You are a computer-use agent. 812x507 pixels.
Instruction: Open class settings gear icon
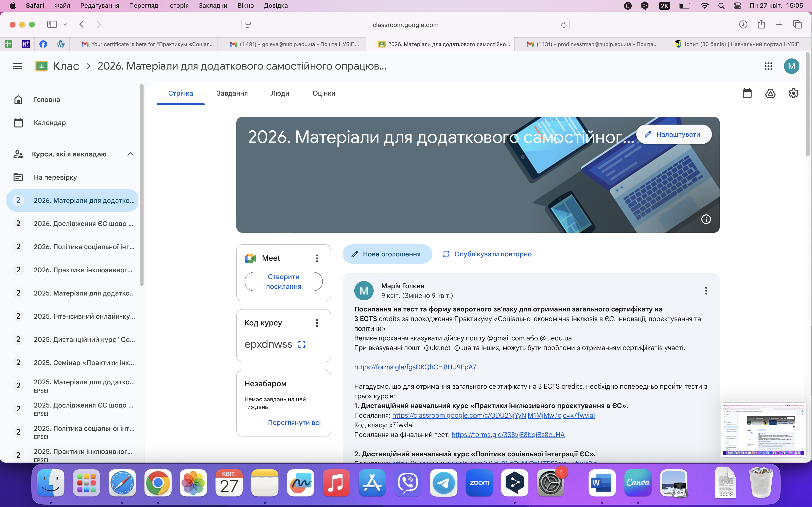[x=793, y=93]
